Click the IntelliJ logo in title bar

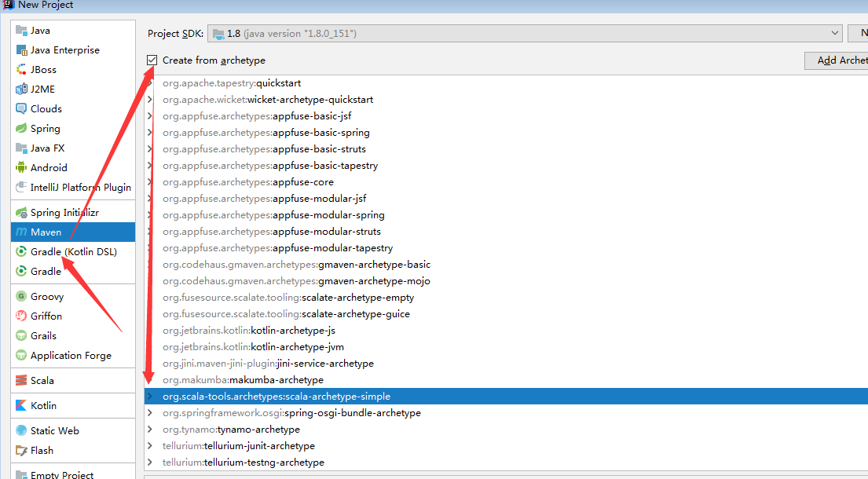[x=9, y=4]
